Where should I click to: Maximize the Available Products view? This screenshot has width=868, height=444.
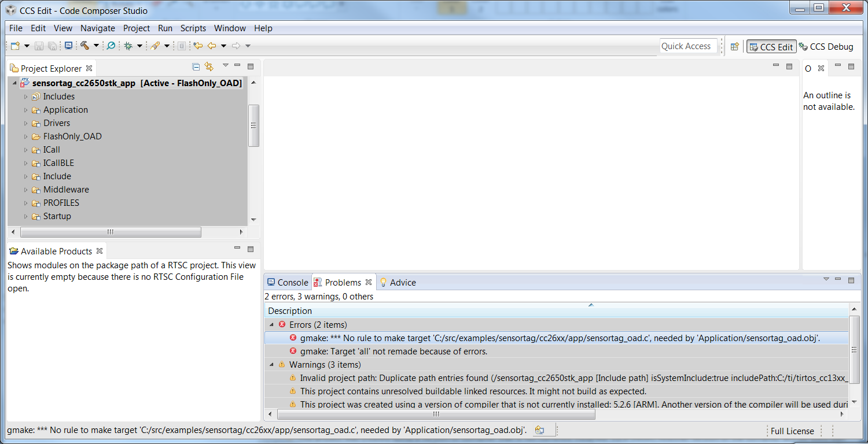[x=251, y=249]
